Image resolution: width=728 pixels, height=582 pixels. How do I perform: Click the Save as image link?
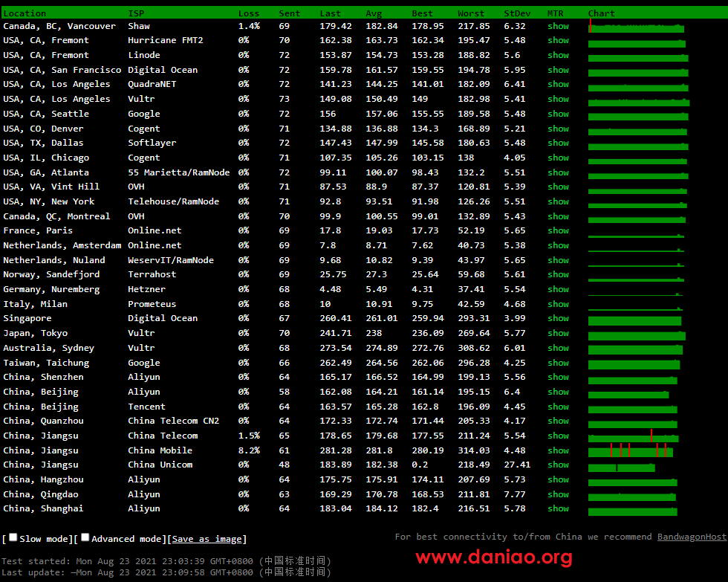tap(207, 539)
